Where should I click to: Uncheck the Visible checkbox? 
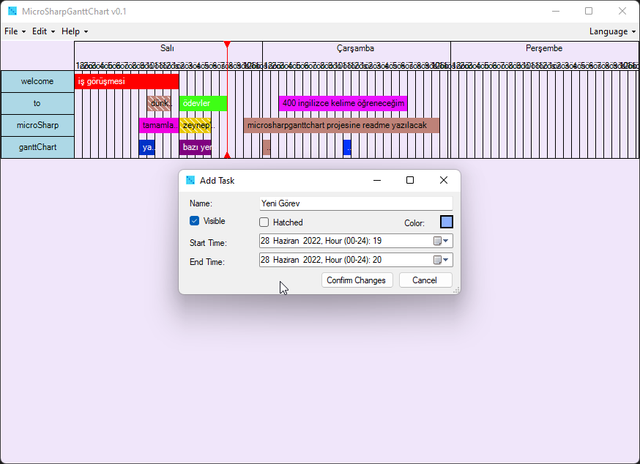coord(195,221)
